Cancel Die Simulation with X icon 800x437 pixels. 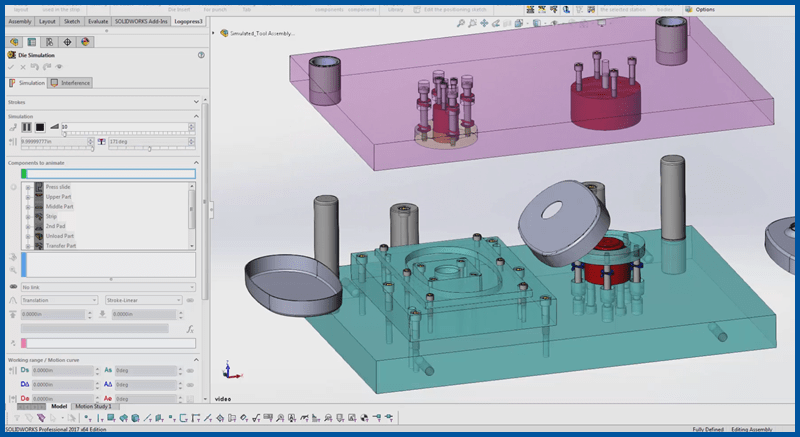pyautogui.click(x=23, y=67)
